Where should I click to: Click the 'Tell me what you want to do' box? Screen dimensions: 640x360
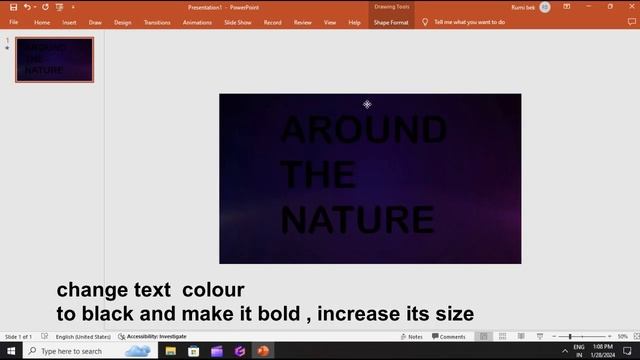(469, 22)
